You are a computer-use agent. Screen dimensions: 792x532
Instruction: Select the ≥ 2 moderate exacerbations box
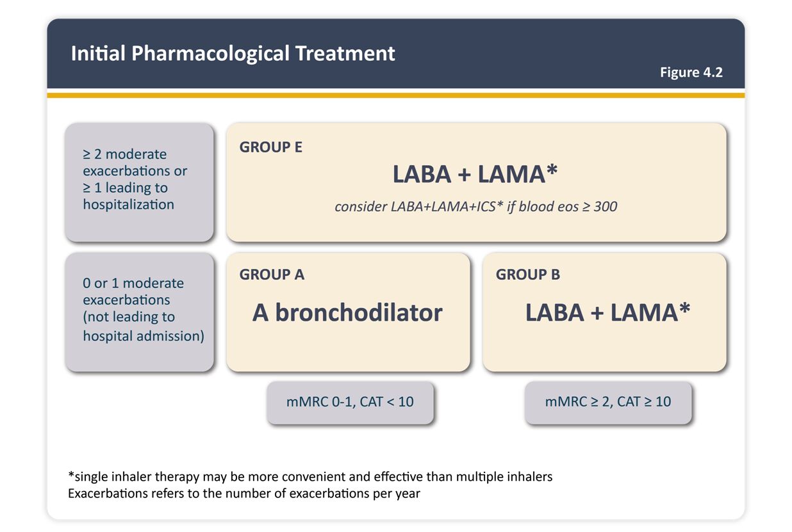(139, 182)
